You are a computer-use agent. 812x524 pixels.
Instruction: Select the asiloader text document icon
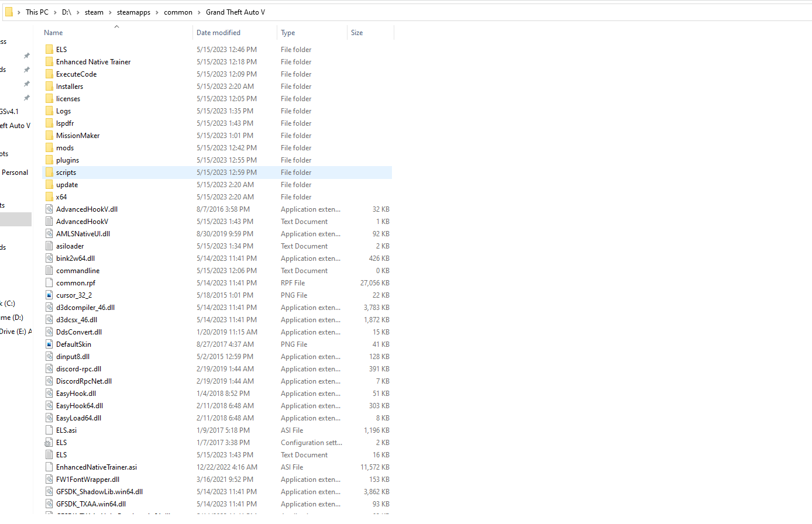tap(49, 246)
